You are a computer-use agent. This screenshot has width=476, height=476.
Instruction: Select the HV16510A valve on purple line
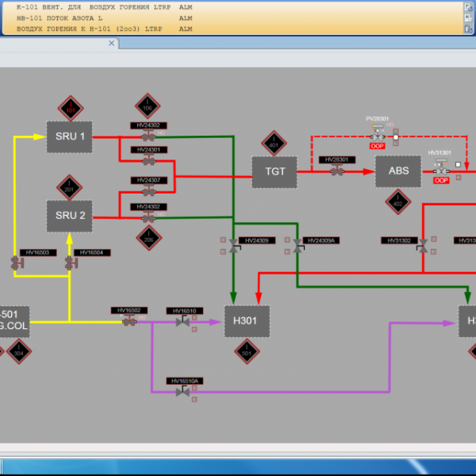click(x=183, y=391)
